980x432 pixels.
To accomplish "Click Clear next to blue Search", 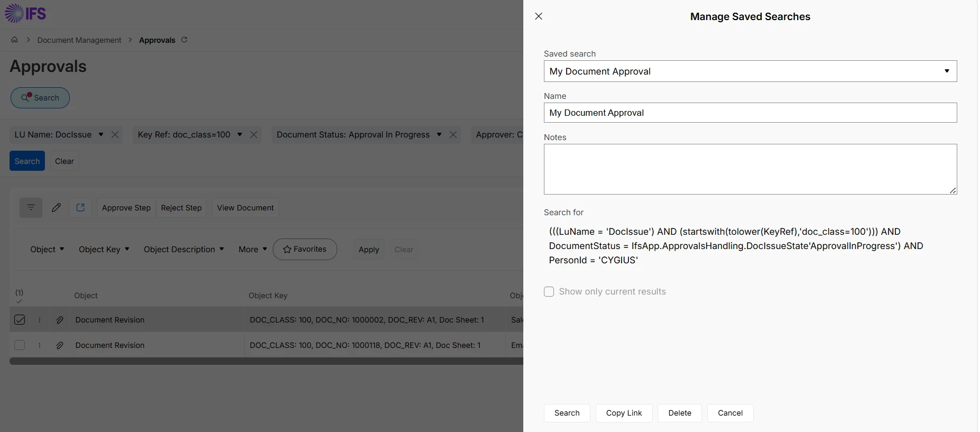I will [64, 161].
